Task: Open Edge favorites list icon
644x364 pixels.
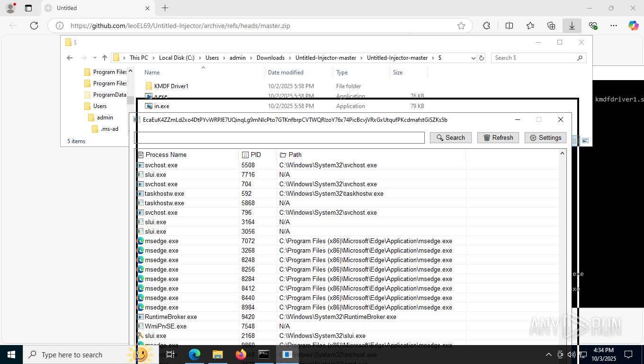Action: point(530,26)
